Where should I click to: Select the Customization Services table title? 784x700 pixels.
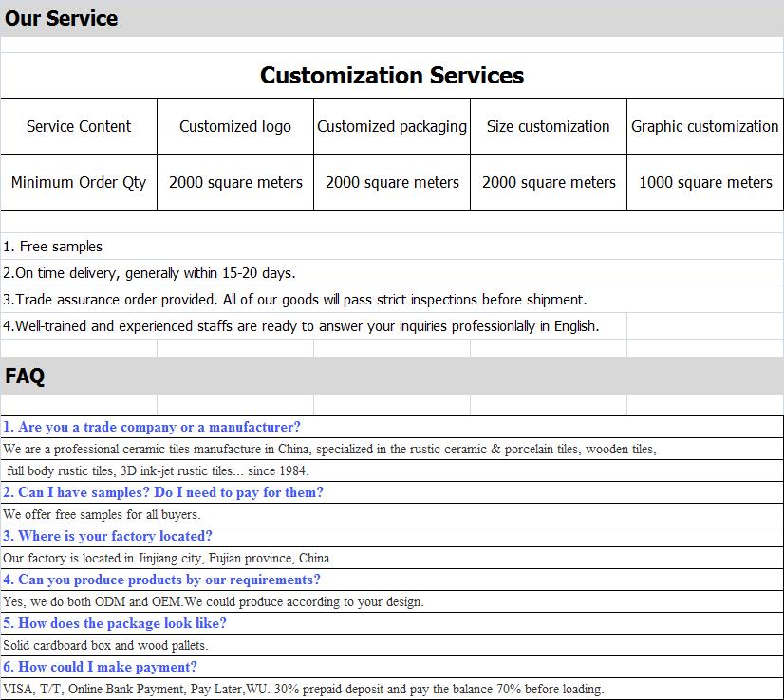(x=392, y=76)
